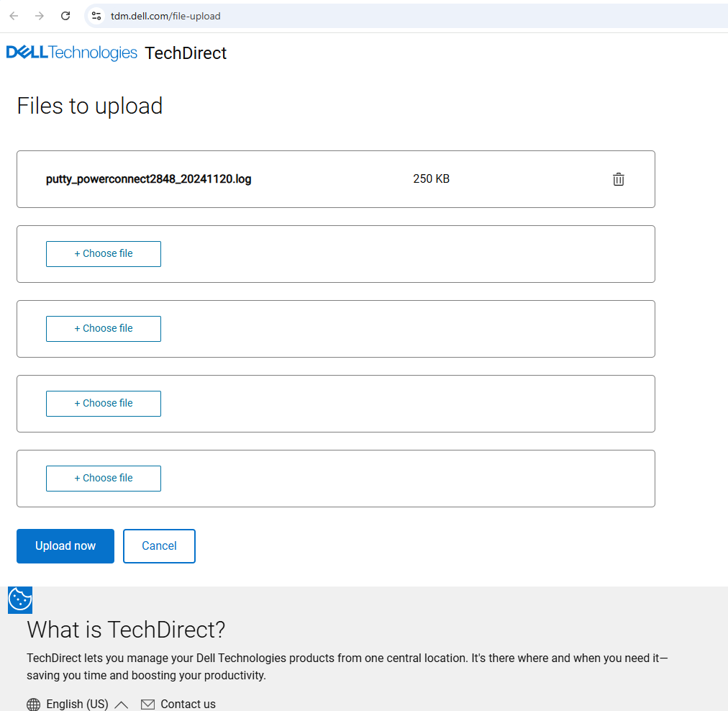Click the globe language icon
This screenshot has height=711, width=728.
pos(33,704)
